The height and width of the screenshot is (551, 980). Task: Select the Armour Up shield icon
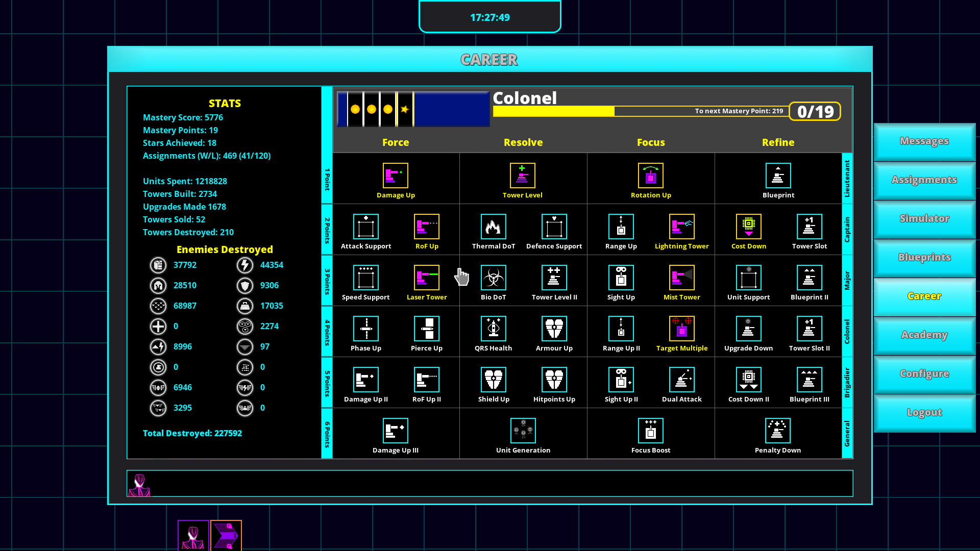(554, 329)
